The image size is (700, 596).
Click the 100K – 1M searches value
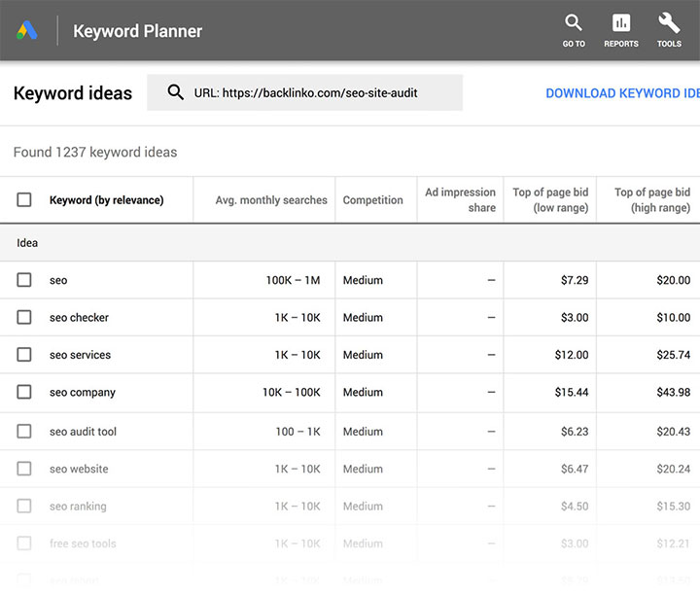(x=294, y=280)
